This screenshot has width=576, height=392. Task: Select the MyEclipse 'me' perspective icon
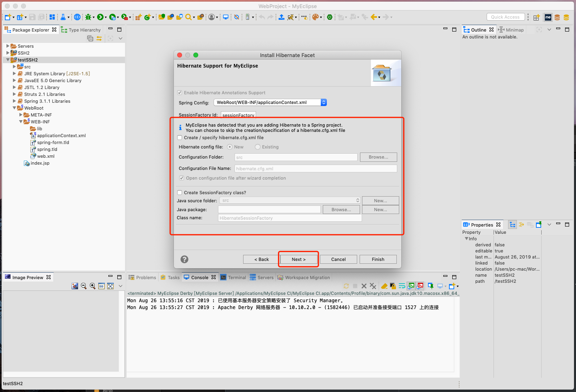[x=548, y=17]
